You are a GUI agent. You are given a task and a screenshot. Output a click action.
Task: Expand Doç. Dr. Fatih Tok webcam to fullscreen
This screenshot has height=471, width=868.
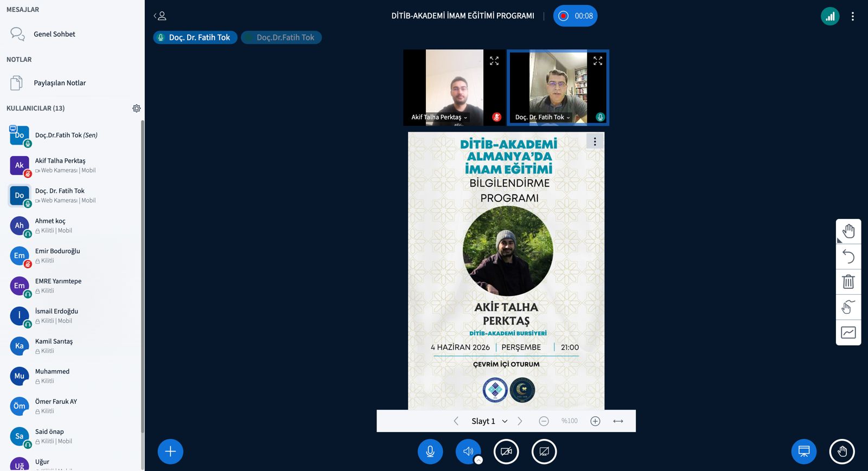pyautogui.click(x=598, y=61)
